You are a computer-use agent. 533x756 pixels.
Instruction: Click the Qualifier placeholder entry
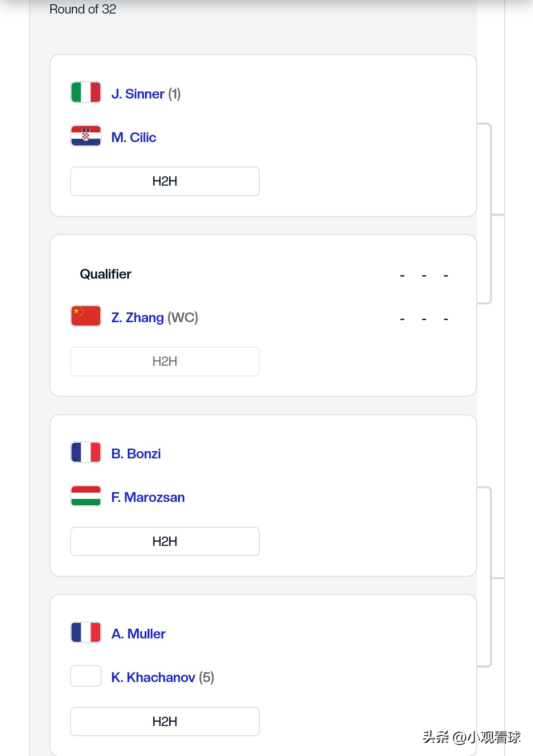(106, 274)
